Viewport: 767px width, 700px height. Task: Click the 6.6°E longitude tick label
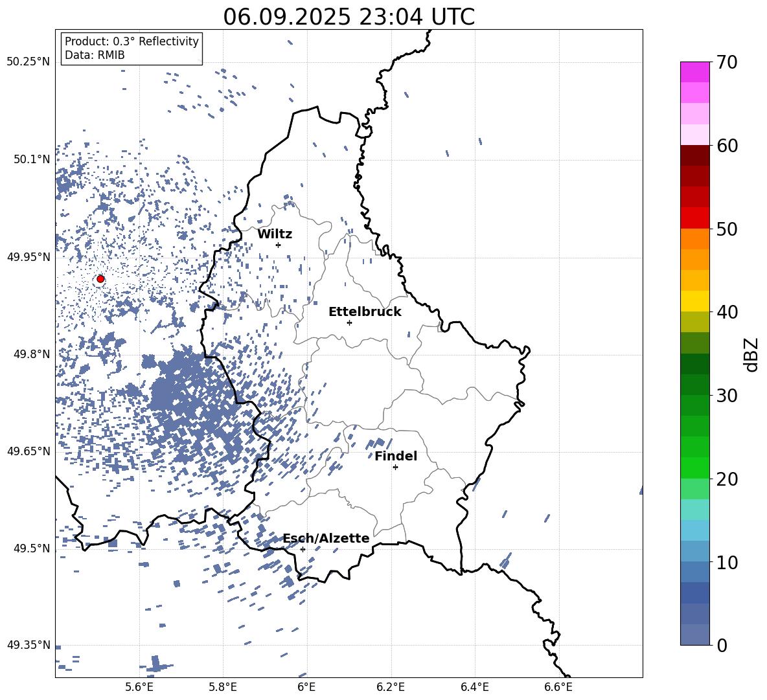coord(558,687)
